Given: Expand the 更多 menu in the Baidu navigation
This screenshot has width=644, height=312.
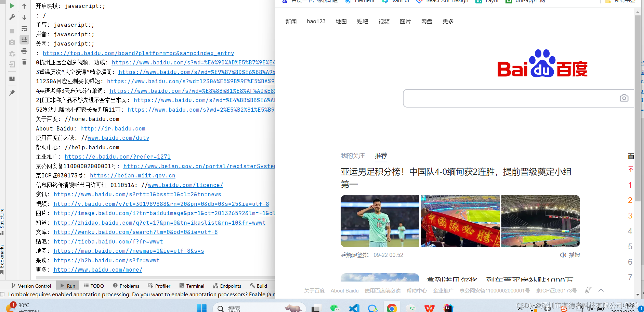Looking at the screenshot, I should tap(448, 22).
